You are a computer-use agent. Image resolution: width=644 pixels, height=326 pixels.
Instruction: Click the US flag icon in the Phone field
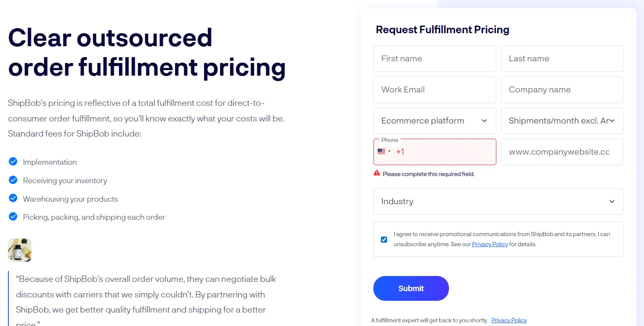(381, 152)
